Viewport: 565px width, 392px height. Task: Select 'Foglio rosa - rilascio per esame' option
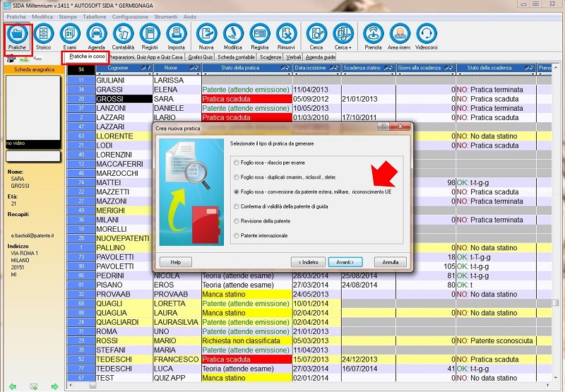(x=236, y=162)
